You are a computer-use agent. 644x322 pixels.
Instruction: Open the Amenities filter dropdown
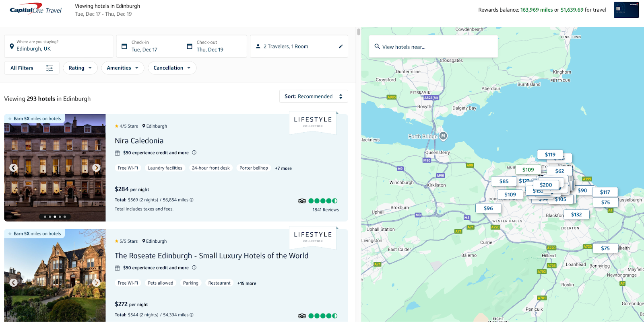pyautogui.click(x=123, y=68)
